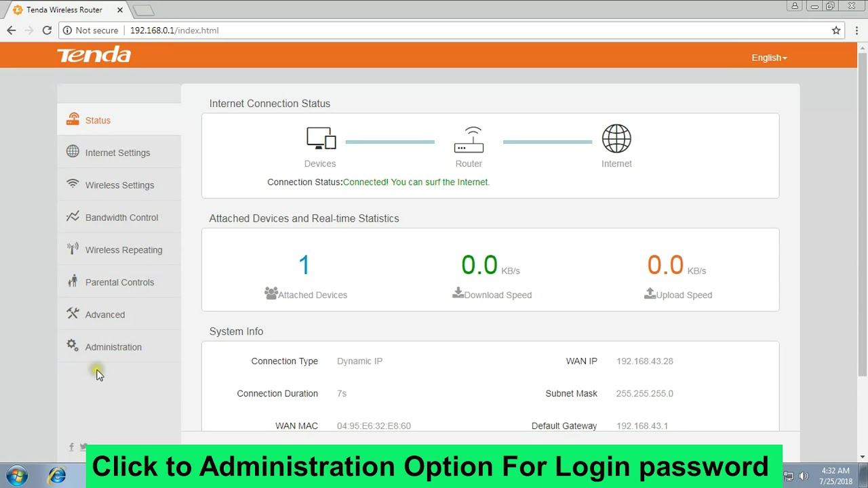The image size is (868, 488).
Task: Click the Chrome profile person icon
Action: coord(795,6)
